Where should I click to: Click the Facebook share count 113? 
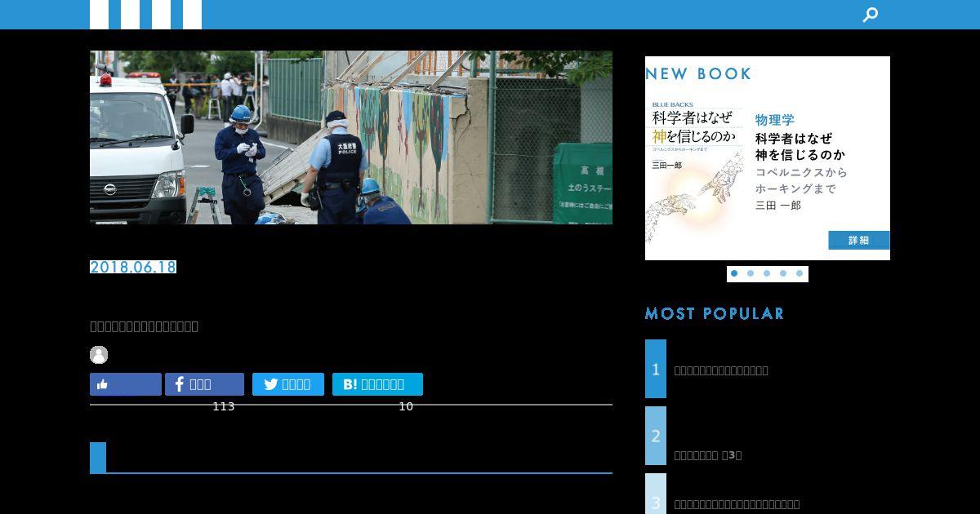[x=224, y=406]
